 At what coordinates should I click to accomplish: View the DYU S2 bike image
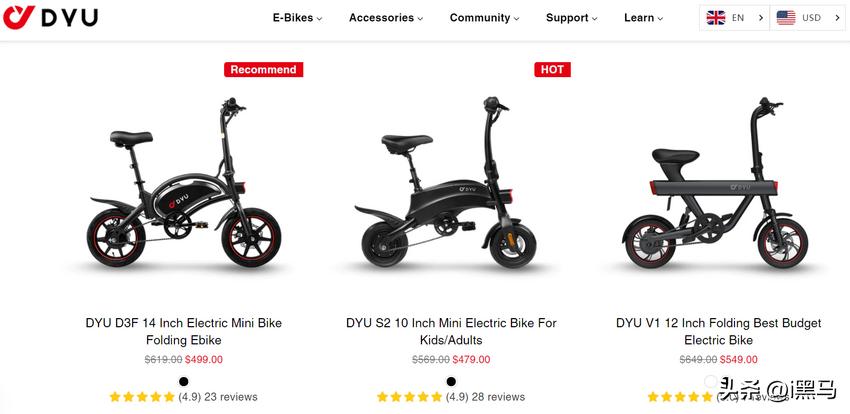pos(443,183)
